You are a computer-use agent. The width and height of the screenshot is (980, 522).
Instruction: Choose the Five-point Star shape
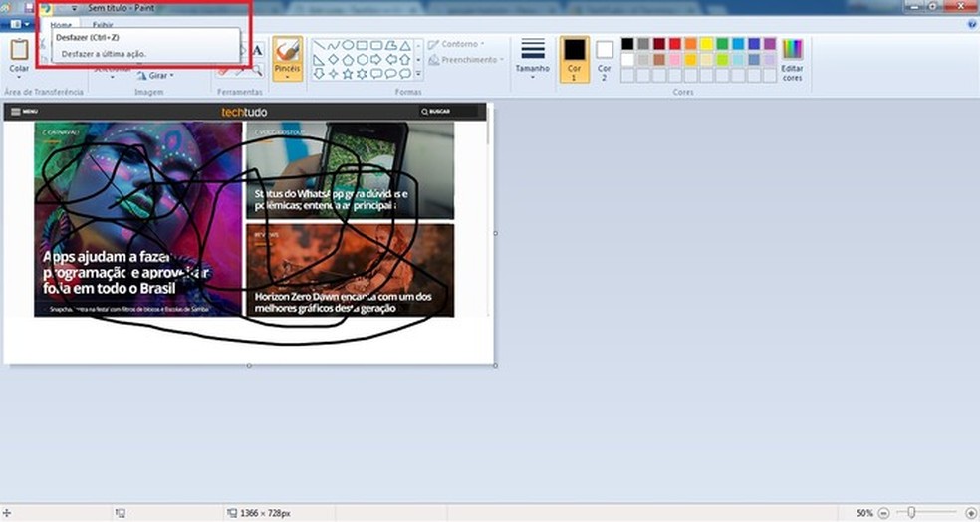(348, 73)
